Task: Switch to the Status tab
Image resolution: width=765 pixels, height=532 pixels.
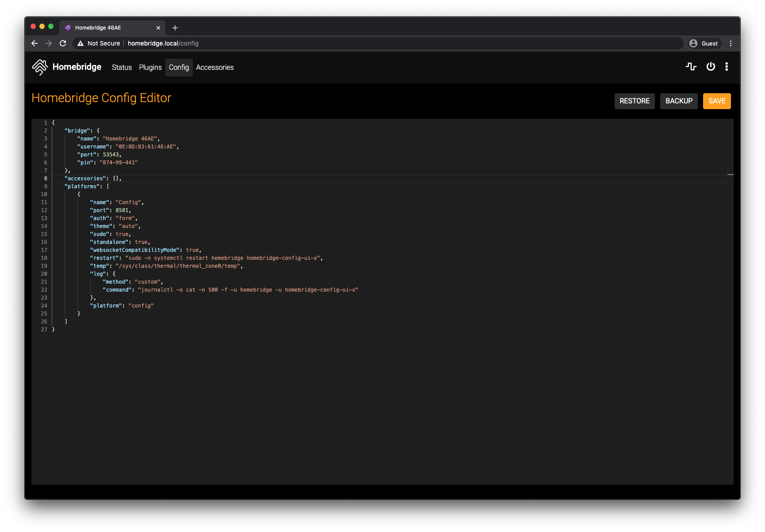Action: (122, 67)
